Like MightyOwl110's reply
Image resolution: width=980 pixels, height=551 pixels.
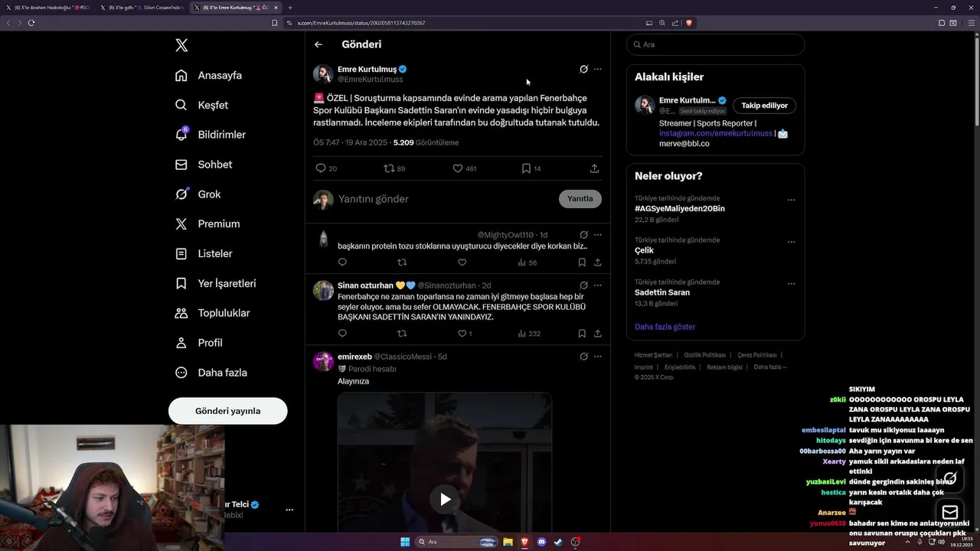tap(462, 262)
